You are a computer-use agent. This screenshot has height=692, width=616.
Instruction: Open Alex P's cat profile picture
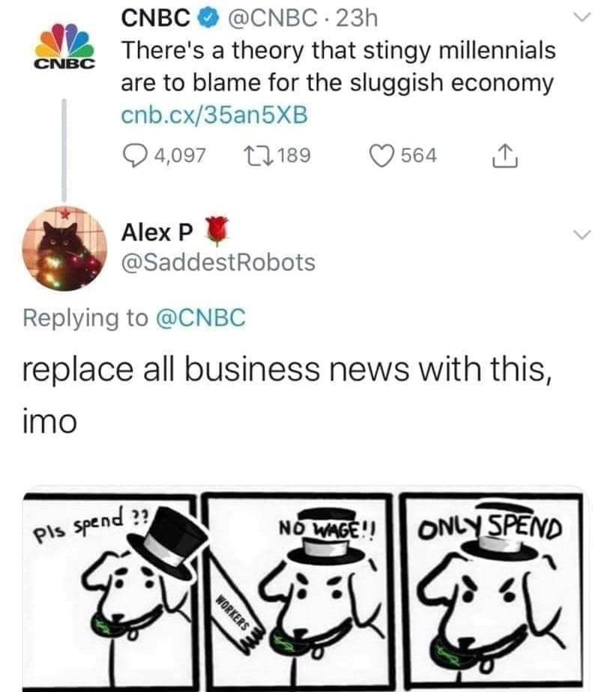point(64,248)
